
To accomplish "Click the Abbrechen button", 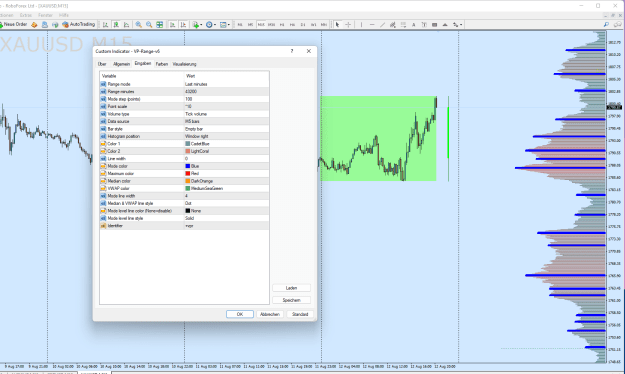I will [270, 314].
